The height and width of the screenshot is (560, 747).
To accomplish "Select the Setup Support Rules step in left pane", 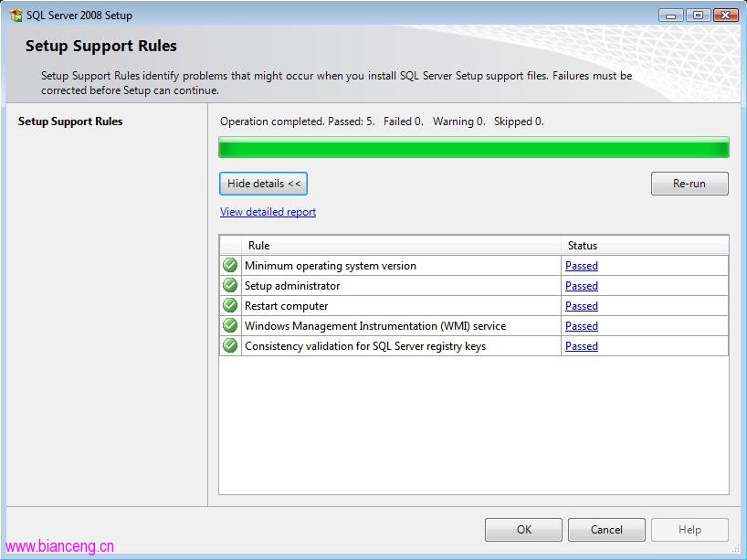I will (x=70, y=122).
